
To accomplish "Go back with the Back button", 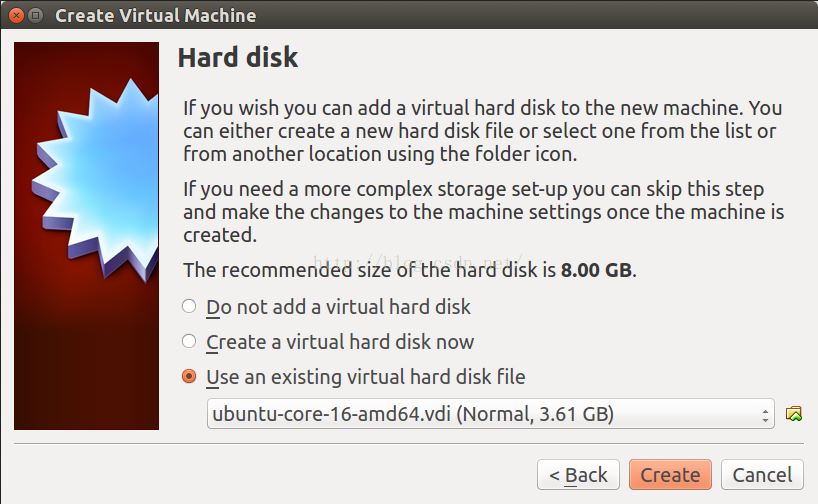I will [x=577, y=474].
